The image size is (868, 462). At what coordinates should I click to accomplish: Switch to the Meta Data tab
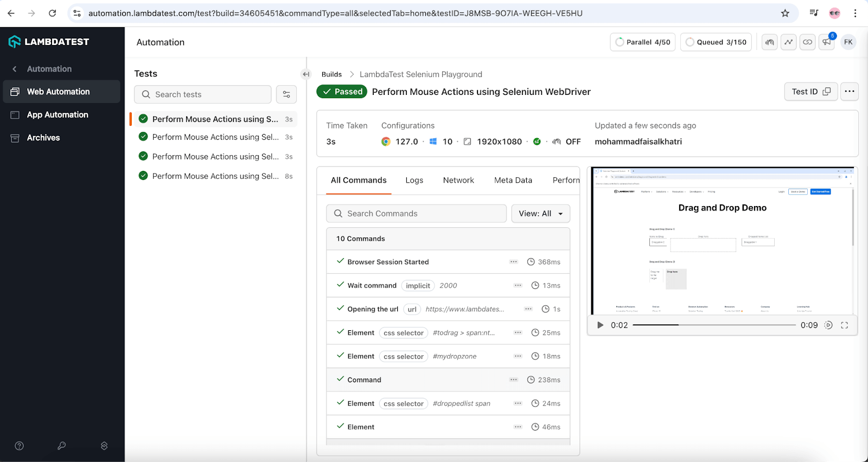513,181
